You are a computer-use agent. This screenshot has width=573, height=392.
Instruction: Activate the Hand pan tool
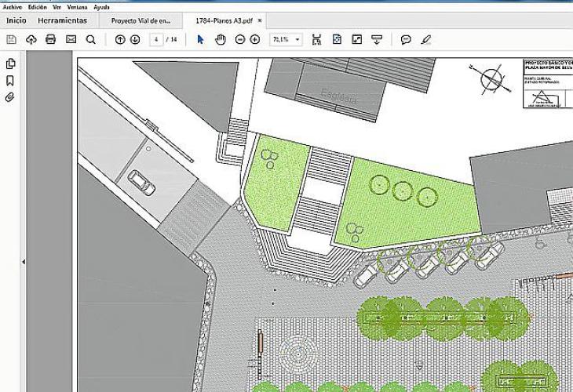(221, 39)
